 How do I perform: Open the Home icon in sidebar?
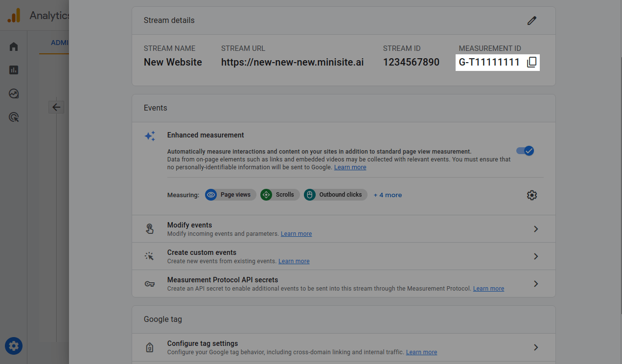coord(14,46)
